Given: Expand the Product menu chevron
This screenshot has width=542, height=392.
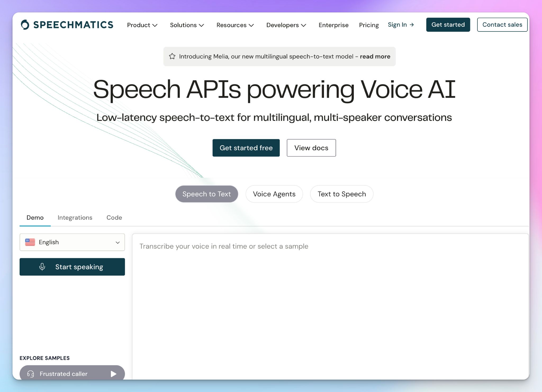Looking at the screenshot, I should point(155,25).
